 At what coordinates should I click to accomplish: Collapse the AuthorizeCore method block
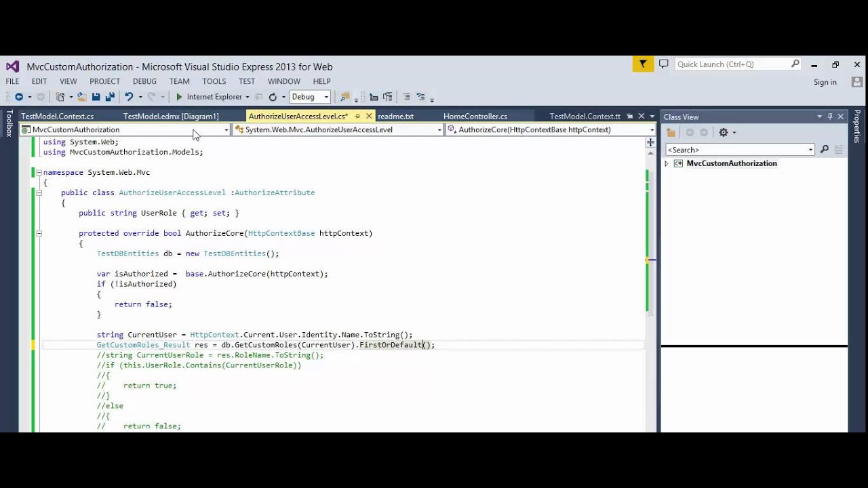click(39, 234)
